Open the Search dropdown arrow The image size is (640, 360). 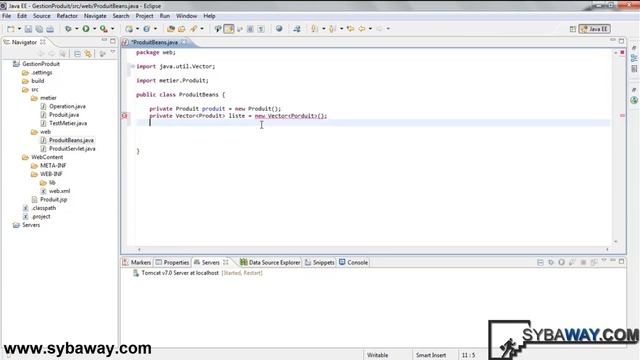(x=202, y=29)
